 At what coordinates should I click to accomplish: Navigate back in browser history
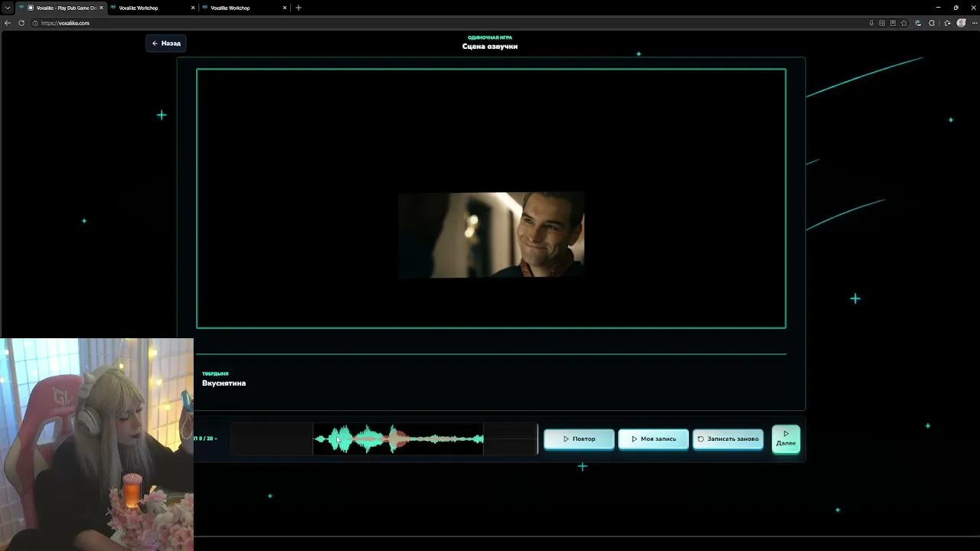pyautogui.click(x=8, y=23)
